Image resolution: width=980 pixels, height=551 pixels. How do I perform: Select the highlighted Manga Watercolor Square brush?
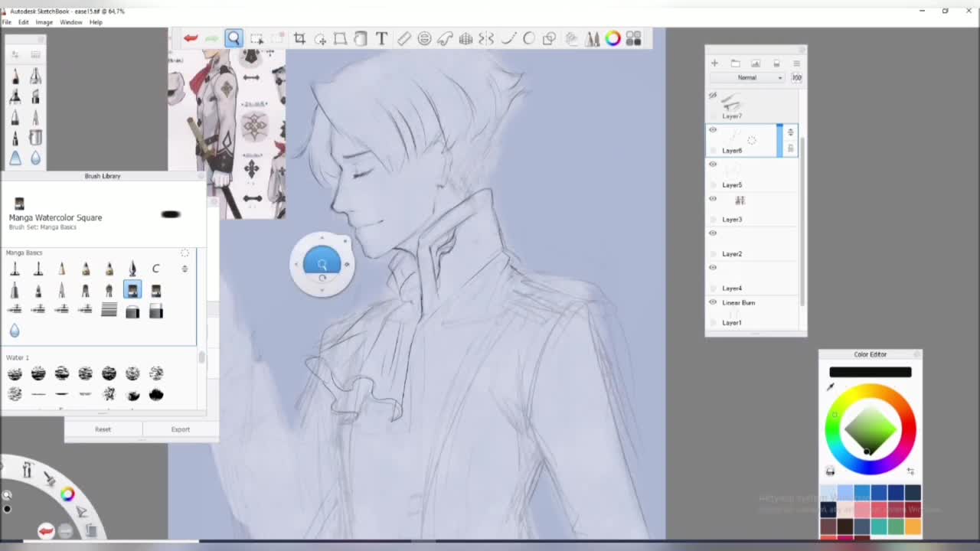132,290
